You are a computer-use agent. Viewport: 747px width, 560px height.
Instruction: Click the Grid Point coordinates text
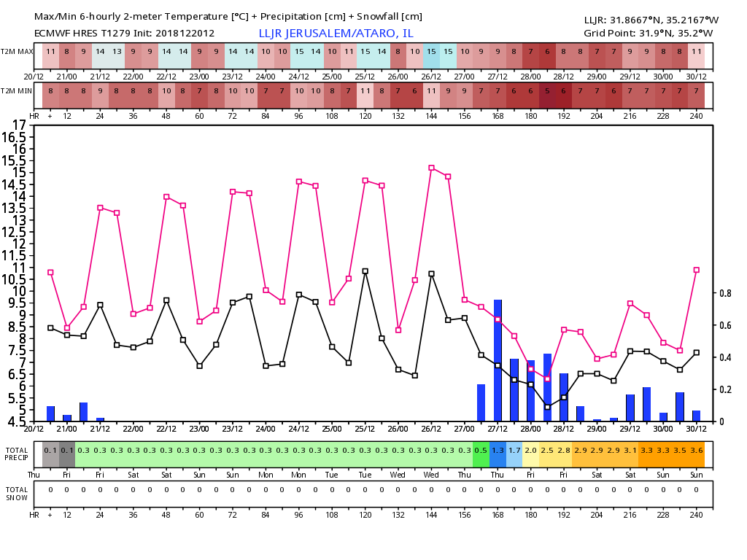point(648,33)
